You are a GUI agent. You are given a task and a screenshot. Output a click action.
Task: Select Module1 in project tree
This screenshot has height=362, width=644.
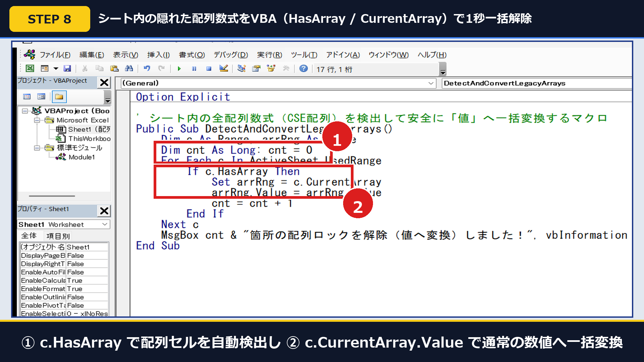(75, 157)
